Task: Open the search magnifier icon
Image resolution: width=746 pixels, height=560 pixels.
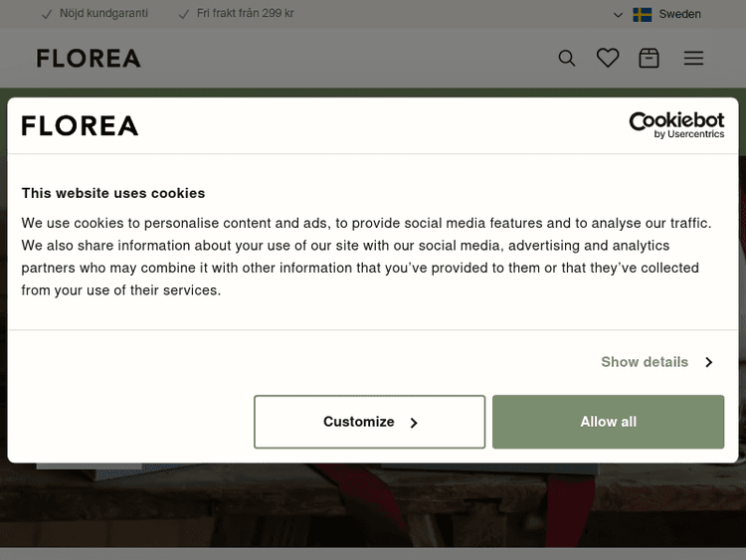Action: [567, 59]
